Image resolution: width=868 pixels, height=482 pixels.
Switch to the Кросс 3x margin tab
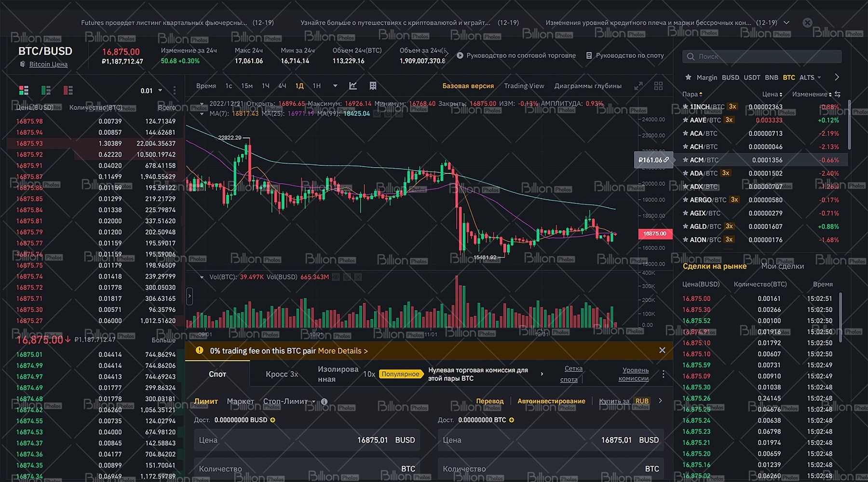282,374
